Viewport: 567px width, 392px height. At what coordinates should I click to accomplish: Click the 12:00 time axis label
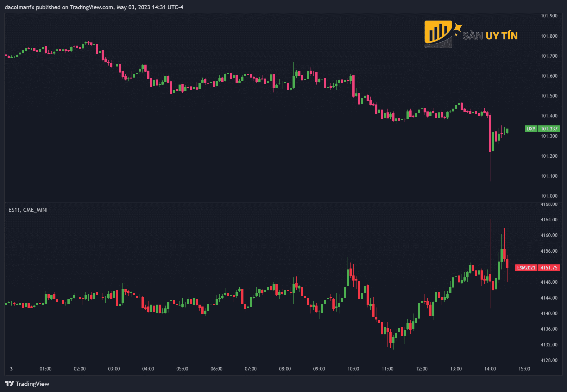422,369
